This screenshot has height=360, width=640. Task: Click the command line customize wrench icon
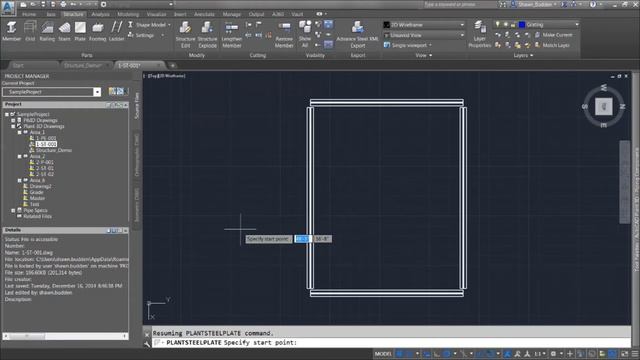coord(147,343)
